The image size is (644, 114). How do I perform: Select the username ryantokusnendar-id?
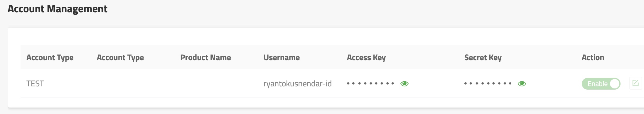tap(298, 84)
